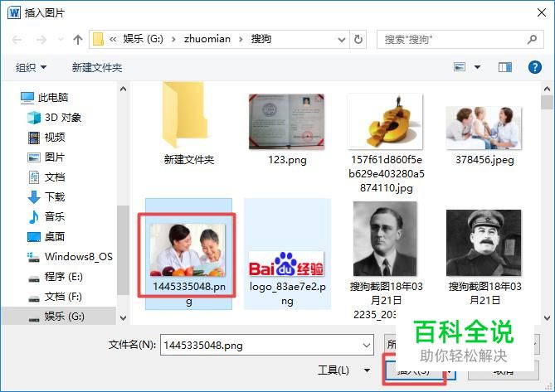Focus the 搜索"搜狗" search box
This screenshot has height=392, width=555.
pyautogui.click(x=460, y=39)
